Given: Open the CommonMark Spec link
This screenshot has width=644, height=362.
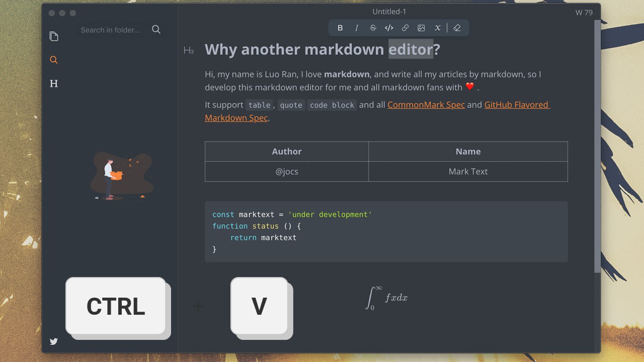Looking at the screenshot, I should [426, 105].
